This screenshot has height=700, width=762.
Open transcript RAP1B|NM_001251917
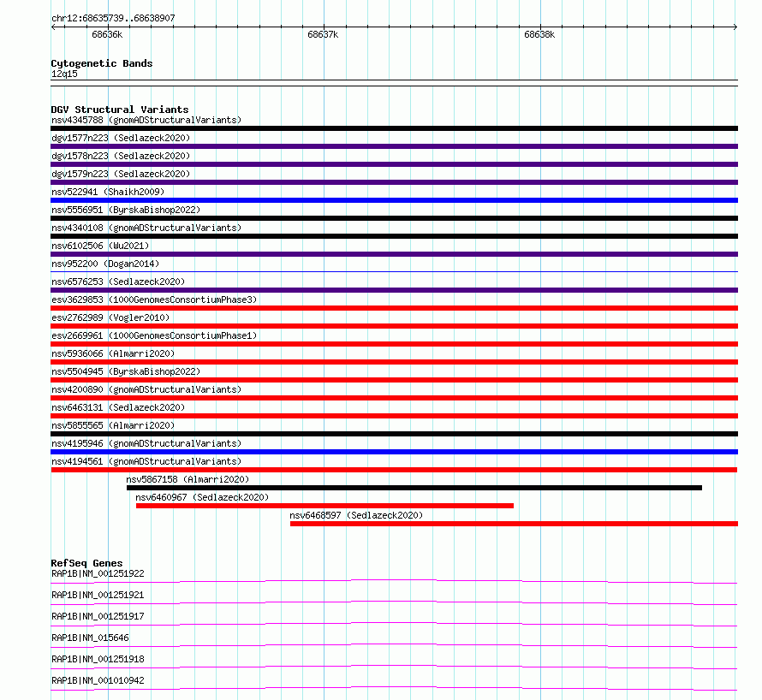(x=98, y=616)
